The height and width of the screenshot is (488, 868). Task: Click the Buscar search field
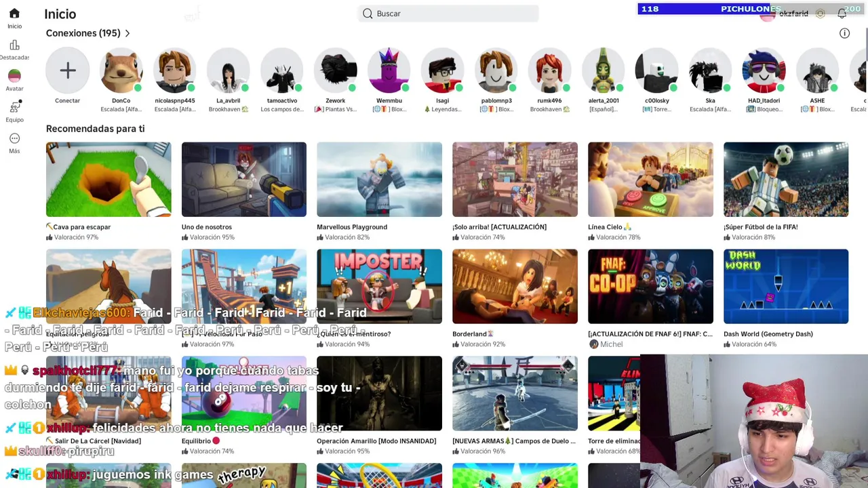click(448, 14)
